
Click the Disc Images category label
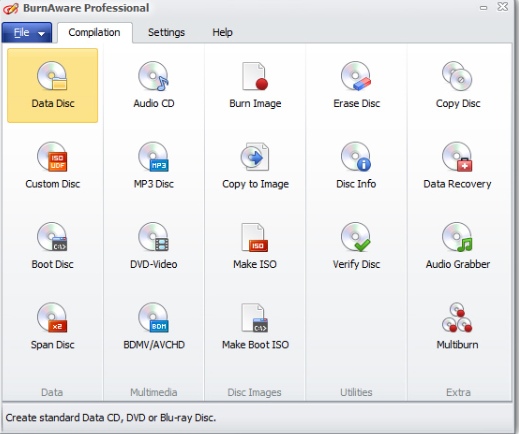coord(254,392)
